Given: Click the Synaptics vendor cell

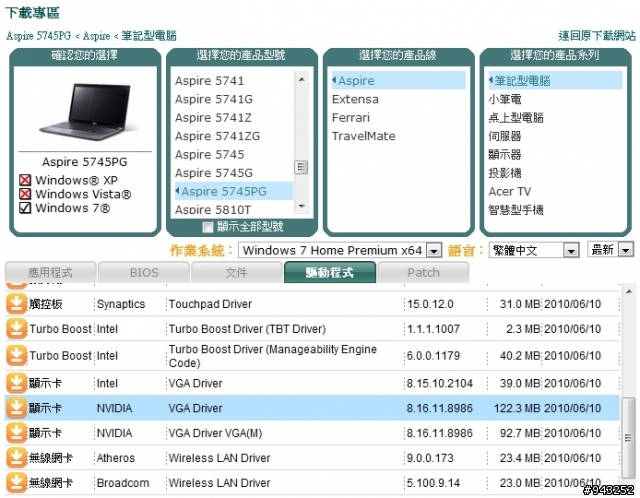Looking at the screenshot, I should click(121, 304).
